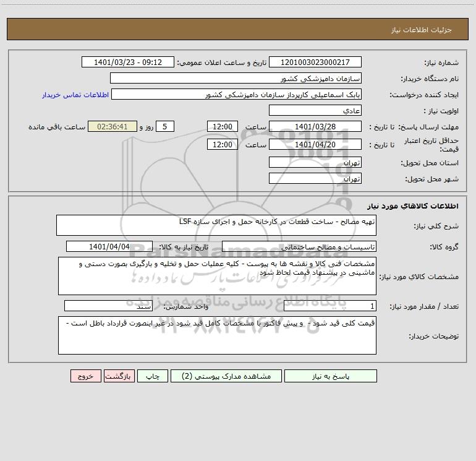The width and height of the screenshot is (476, 461).
Task: Click the remaining days field 5
Action: 165,126
